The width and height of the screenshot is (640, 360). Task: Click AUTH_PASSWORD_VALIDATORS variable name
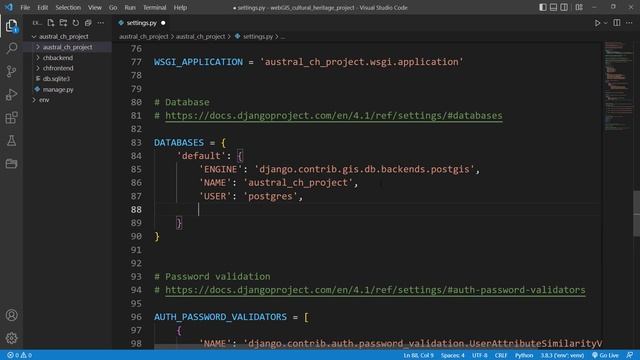point(220,317)
